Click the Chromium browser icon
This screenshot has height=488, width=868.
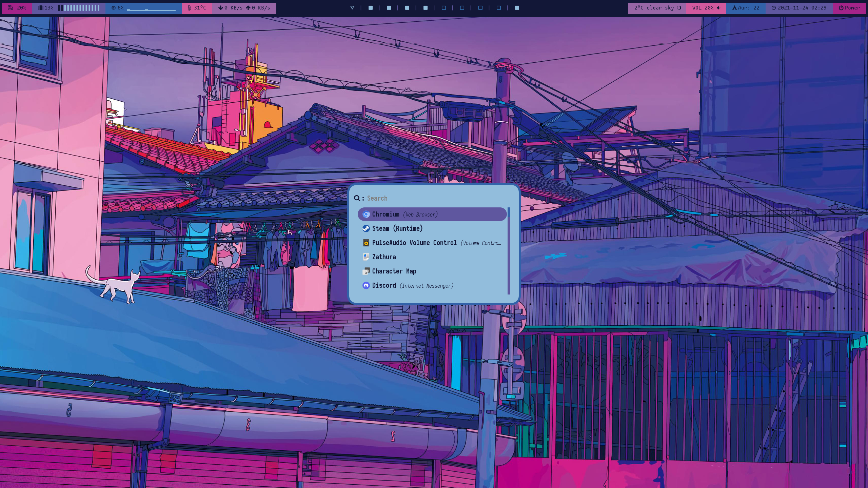point(366,214)
